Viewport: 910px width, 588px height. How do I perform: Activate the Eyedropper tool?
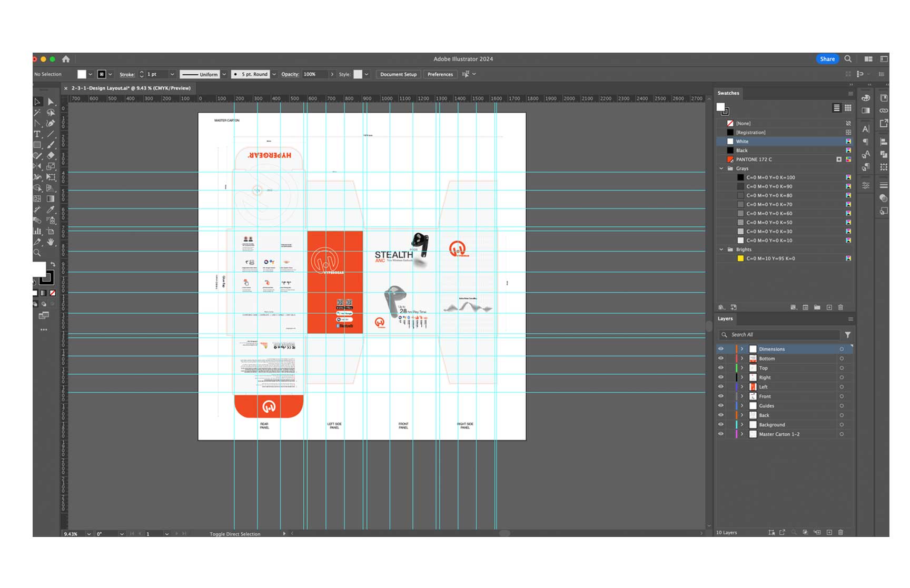[51, 208]
